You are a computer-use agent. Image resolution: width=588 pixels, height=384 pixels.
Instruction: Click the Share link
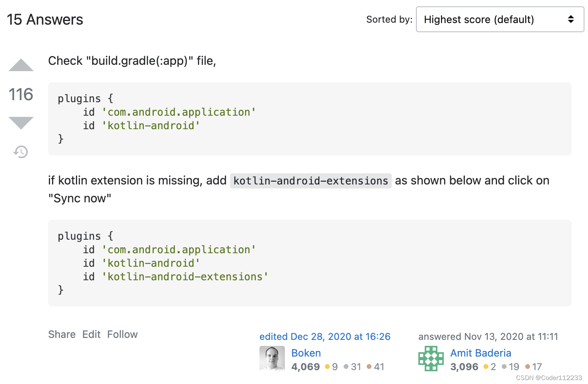click(62, 334)
